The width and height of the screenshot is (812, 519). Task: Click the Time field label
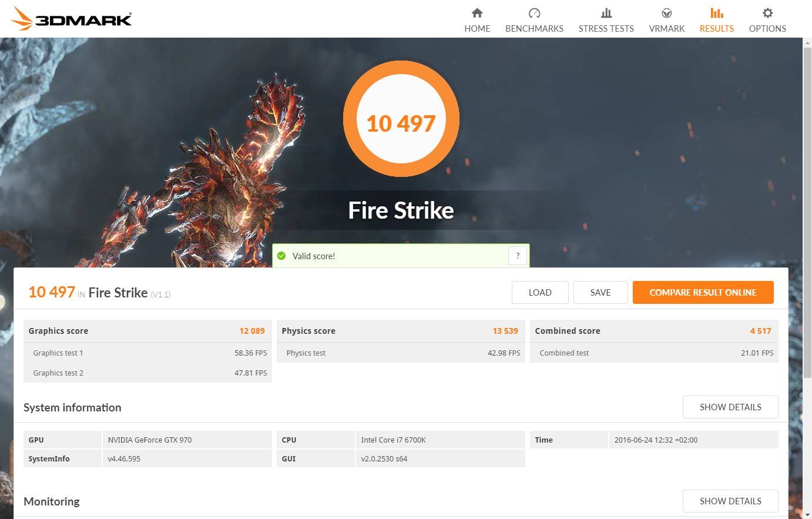(x=544, y=440)
